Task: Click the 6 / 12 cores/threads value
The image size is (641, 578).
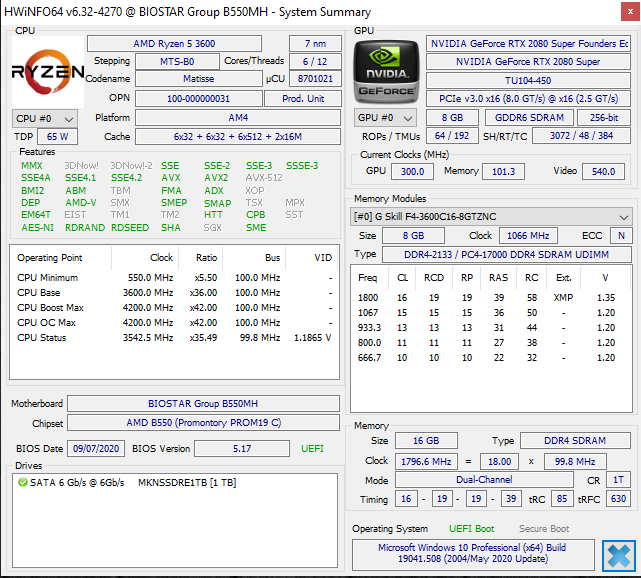Action: pyautogui.click(x=315, y=62)
